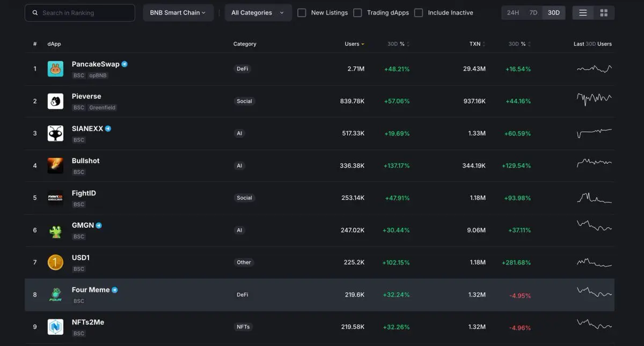Switch to grid view layout icon
The image size is (644, 346).
tap(604, 13)
